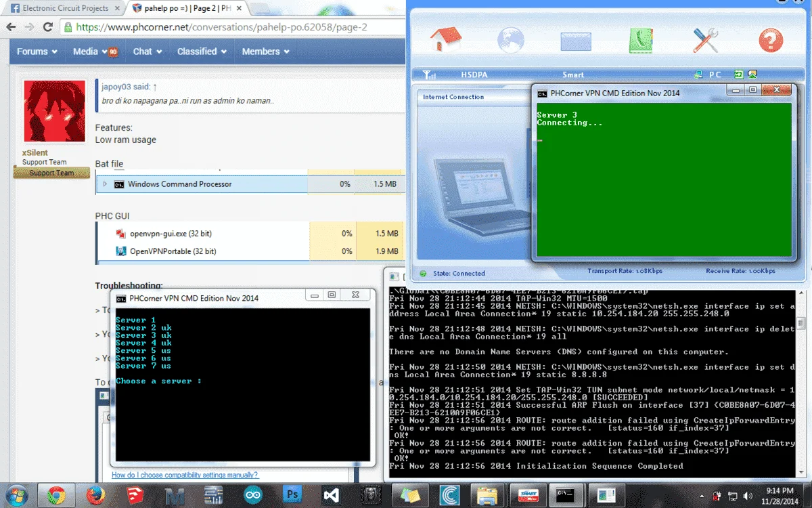Minimize the green VPN CMD window

point(736,90)
